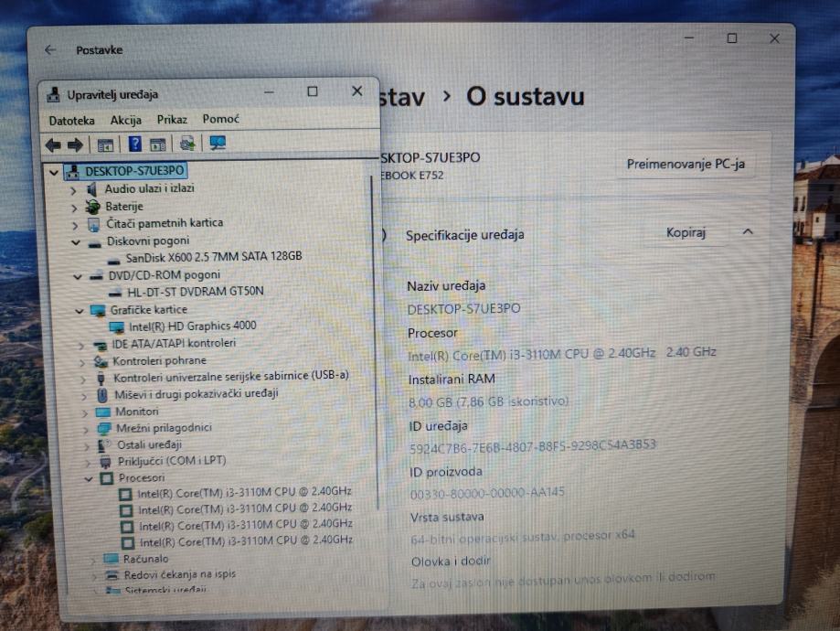This screenshot has width=840, height=631.
Task: Minimize the Postavke window
Action: click(689, 38)
